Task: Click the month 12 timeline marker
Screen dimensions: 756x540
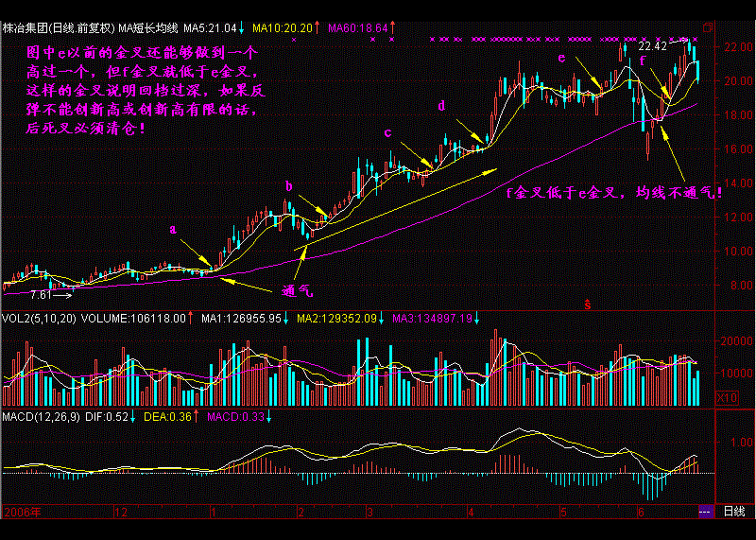Action: click(121, 512)
